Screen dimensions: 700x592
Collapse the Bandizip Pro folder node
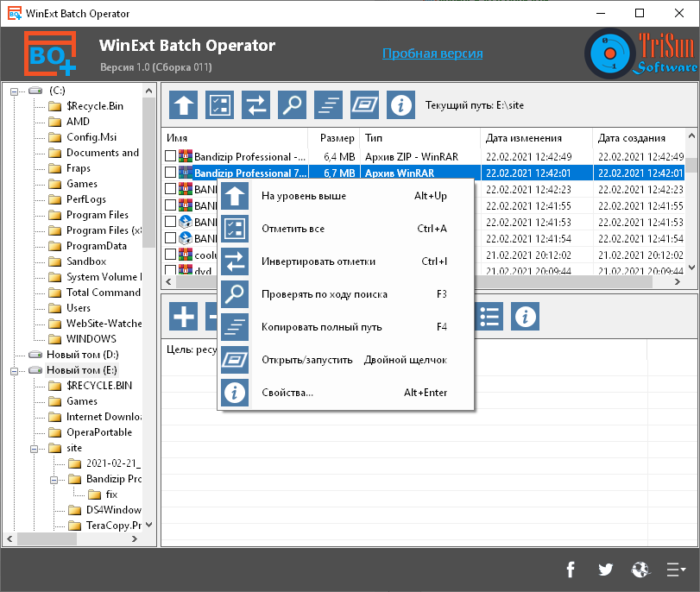54,480
